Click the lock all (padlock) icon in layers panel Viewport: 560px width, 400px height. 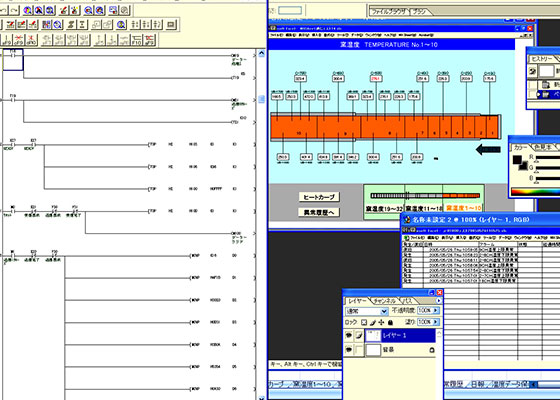pyautogui.click(x=390, y=322)
